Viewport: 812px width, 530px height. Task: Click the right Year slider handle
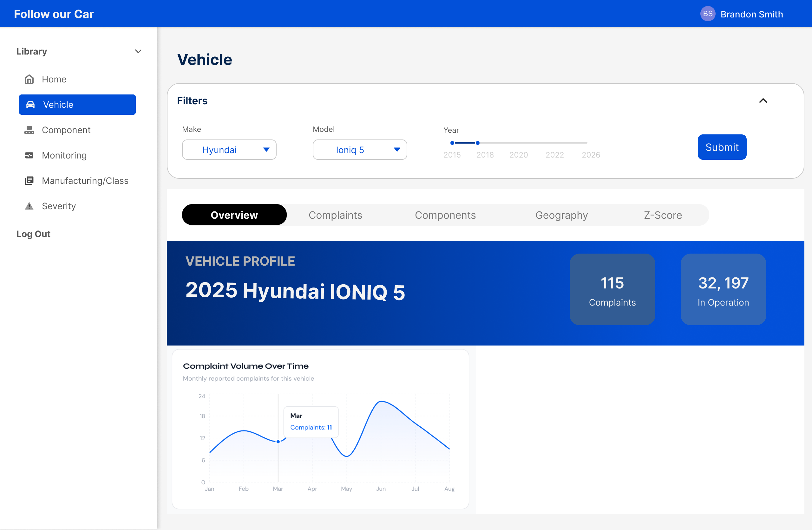click(x=477, y=143)
